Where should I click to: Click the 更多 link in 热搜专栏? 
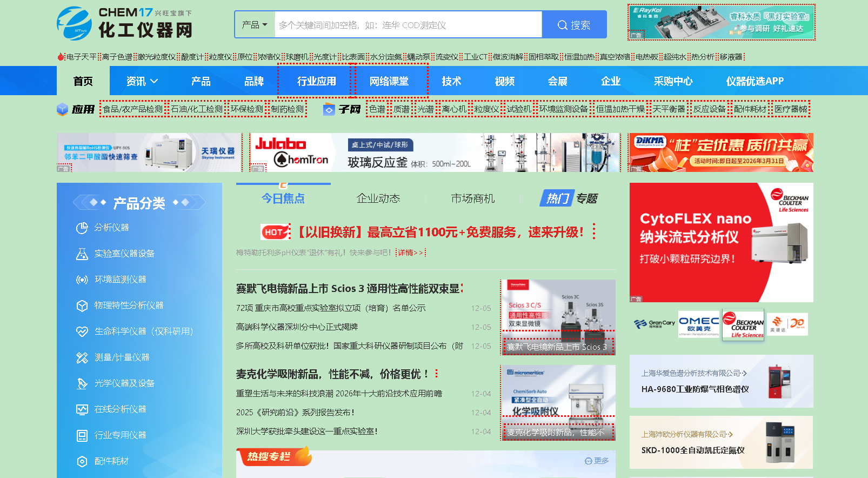[597, 461]
